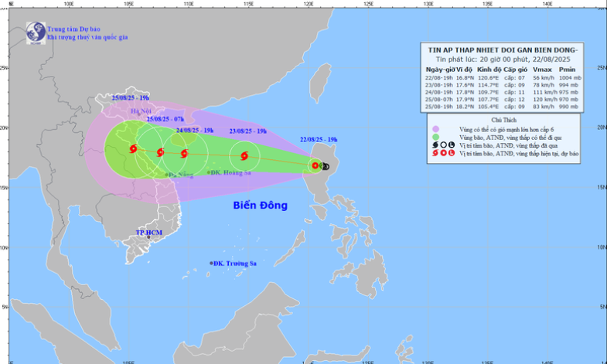Click the ĐK. Trường Sa marker dot
This screenshot has width=607, height=364.
tap(211, 264)
